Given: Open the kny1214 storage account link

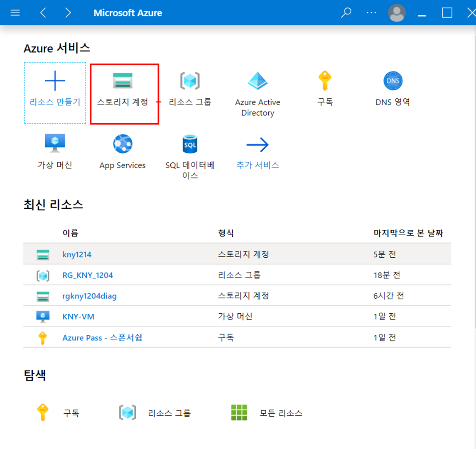Looking at the screenshot, I should [x=77, y=254].
